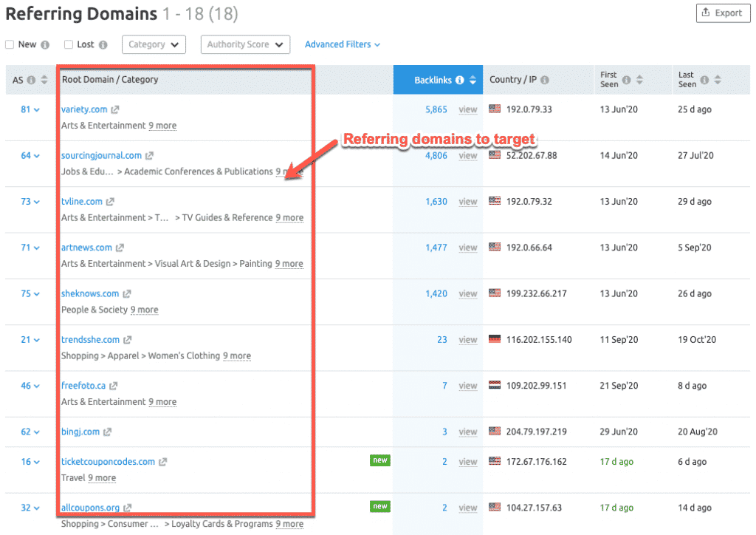Show 9 more categories for trendsshe.com
The image size is (756, 535).
click(237, 356)
